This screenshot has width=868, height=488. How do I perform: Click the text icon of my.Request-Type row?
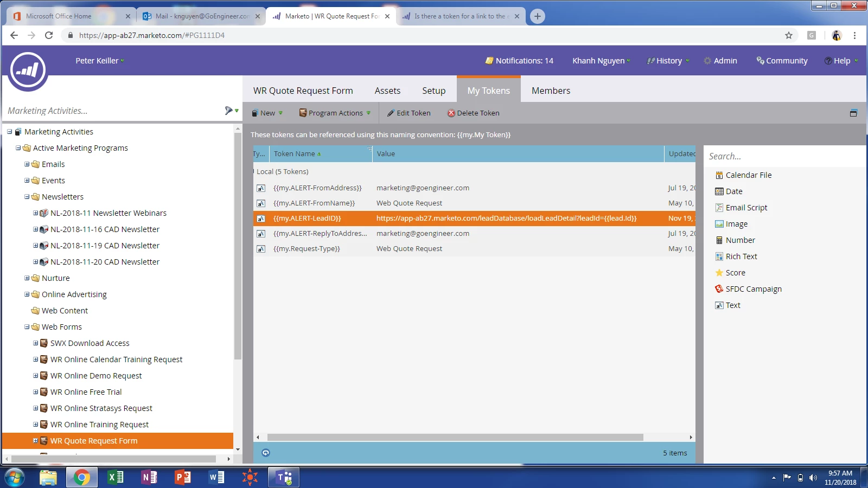261,249
